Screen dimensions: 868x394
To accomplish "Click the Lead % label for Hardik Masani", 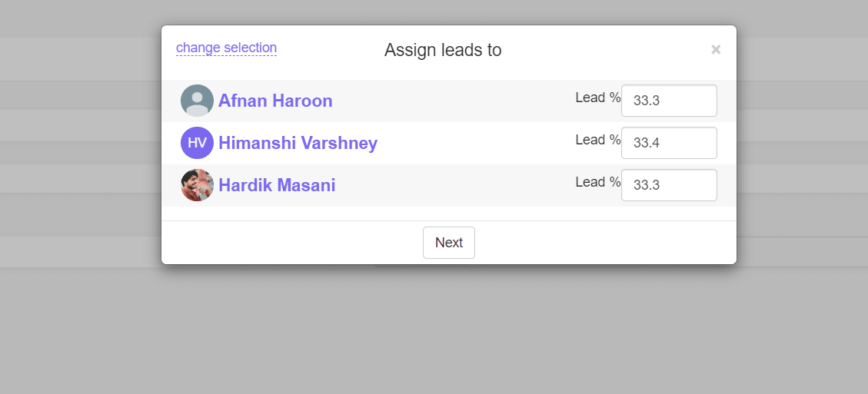I will point(597,182).
